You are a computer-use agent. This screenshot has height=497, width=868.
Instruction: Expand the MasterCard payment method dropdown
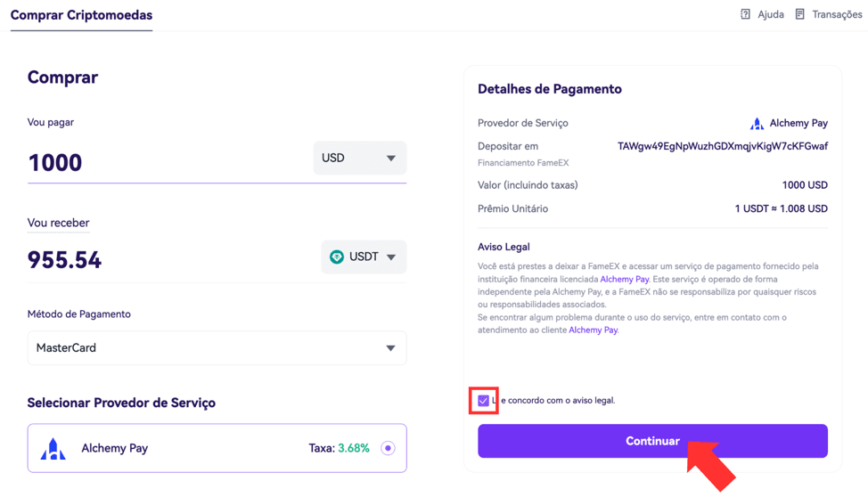pos(217,348)
